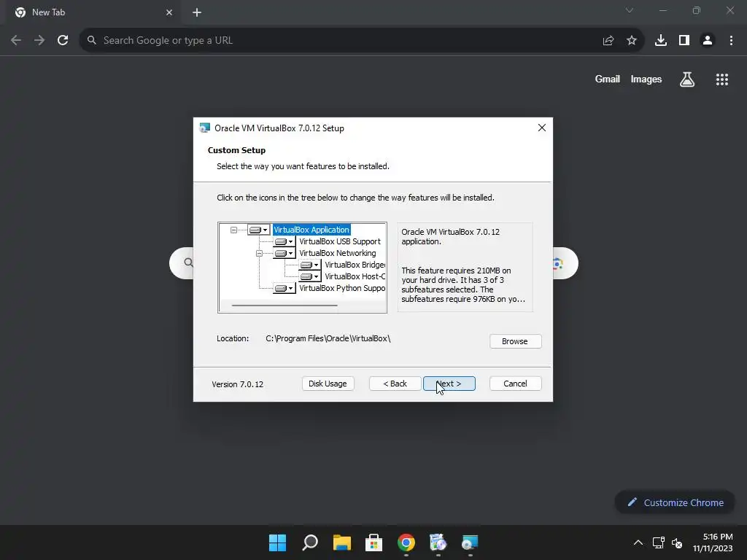This screenshot has width=747, height=560.
Task: Click the feature tree horizontal scrollbar
Action: (285, 306)
